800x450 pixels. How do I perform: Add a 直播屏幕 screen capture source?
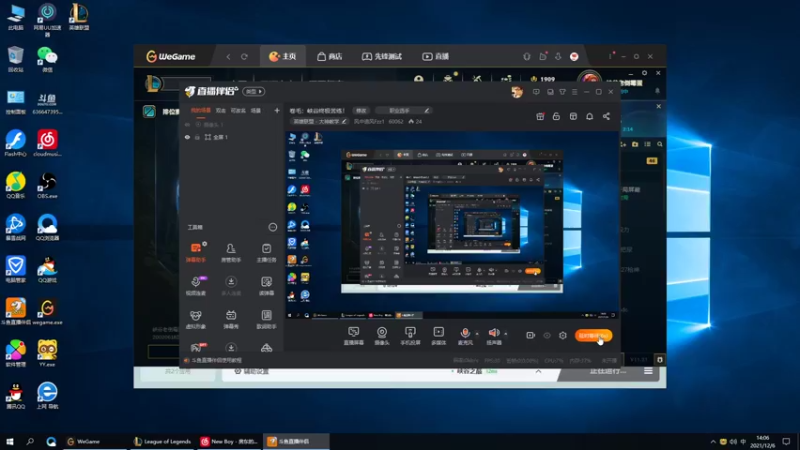(x=354, y=336)
